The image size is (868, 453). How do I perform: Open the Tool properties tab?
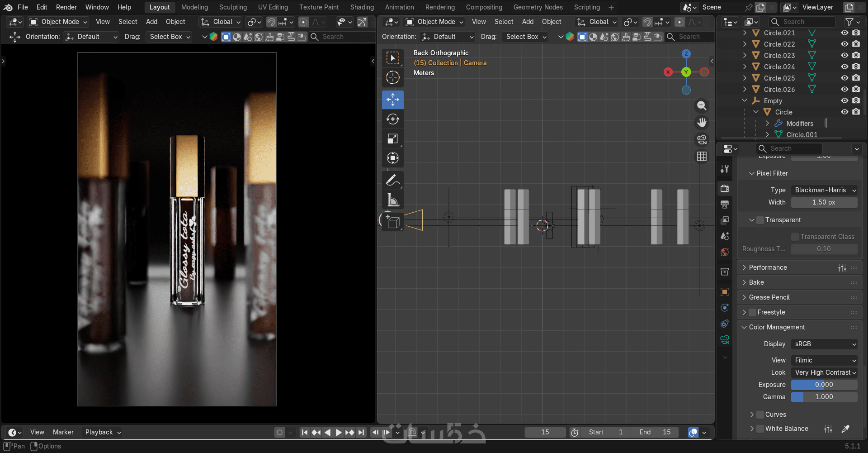click(725, 169)
